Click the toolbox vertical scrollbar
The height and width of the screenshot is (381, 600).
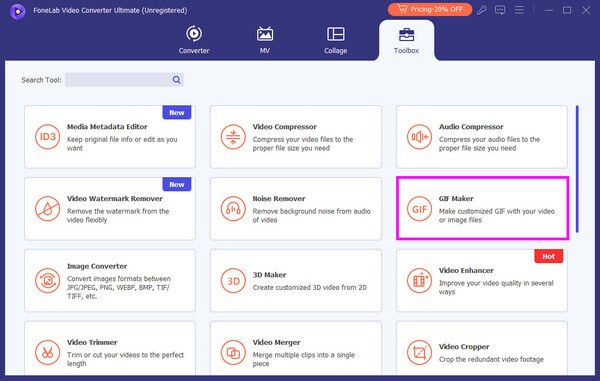577,169
